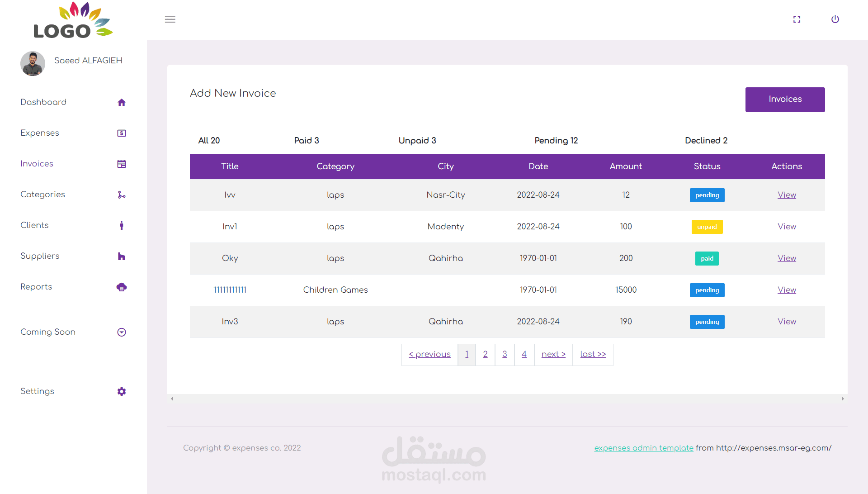Select the Unpaid 3 tab

(417, 141)
